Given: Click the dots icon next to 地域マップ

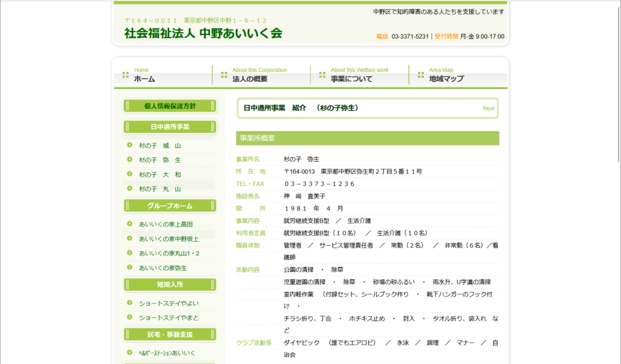Looking at the screenshot, I should 421,75.
